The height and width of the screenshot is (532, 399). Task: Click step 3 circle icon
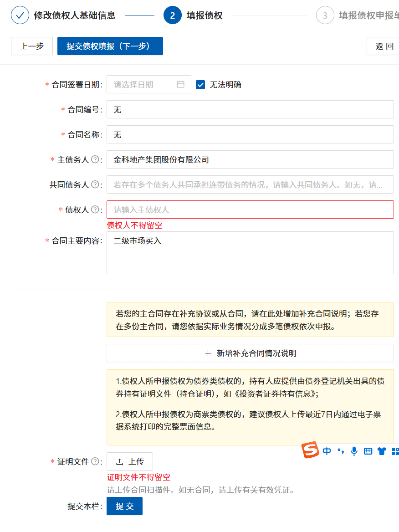(325, 15)
